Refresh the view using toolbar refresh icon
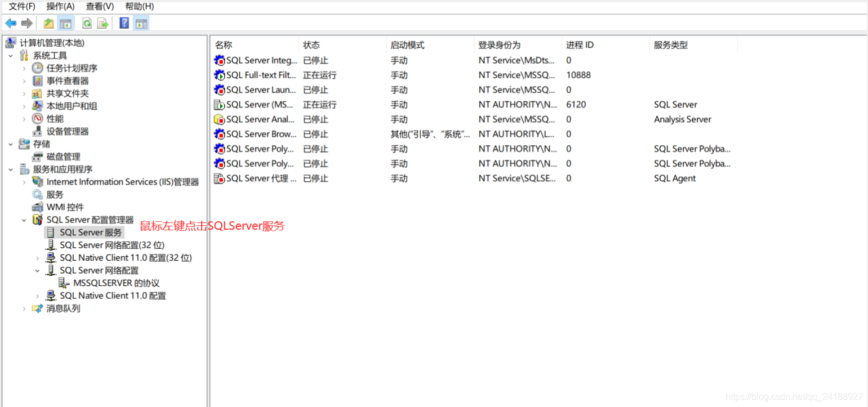Image resolution: width=868 pixels, height=407 pixels. pyautogui.click(x=87, y=23)
